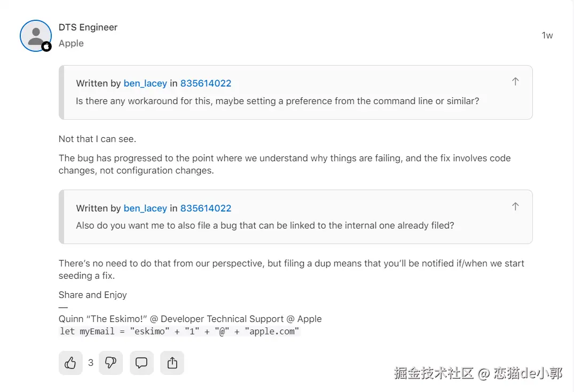Click the thumbs up button
Screen dimensions: 574x392
click(x=70, y=363)
